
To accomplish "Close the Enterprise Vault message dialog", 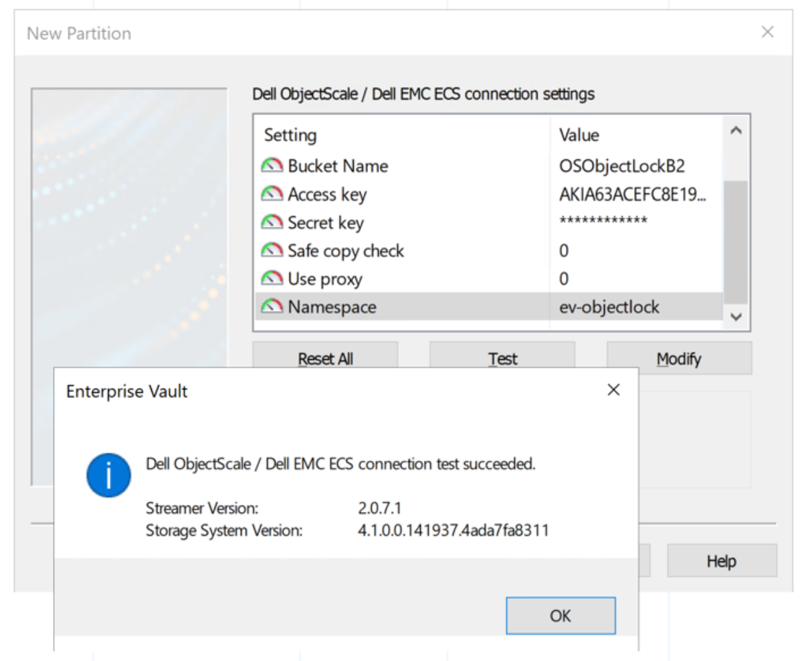I will [613, 389].
